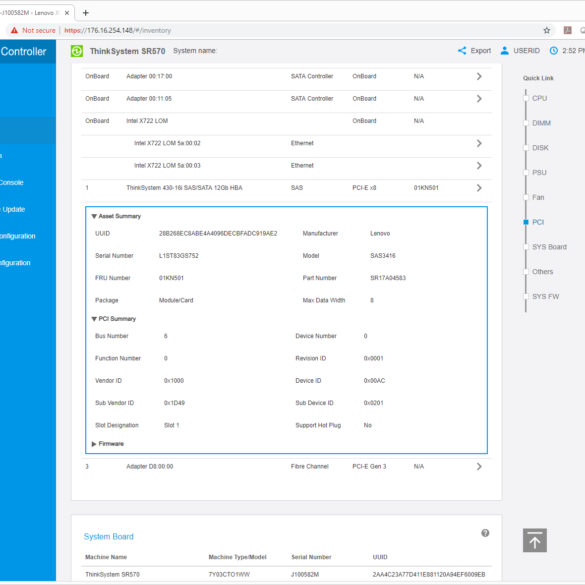
Task: Click the machine type 7Y03CTO1WW cell
Action: point(229,575)
